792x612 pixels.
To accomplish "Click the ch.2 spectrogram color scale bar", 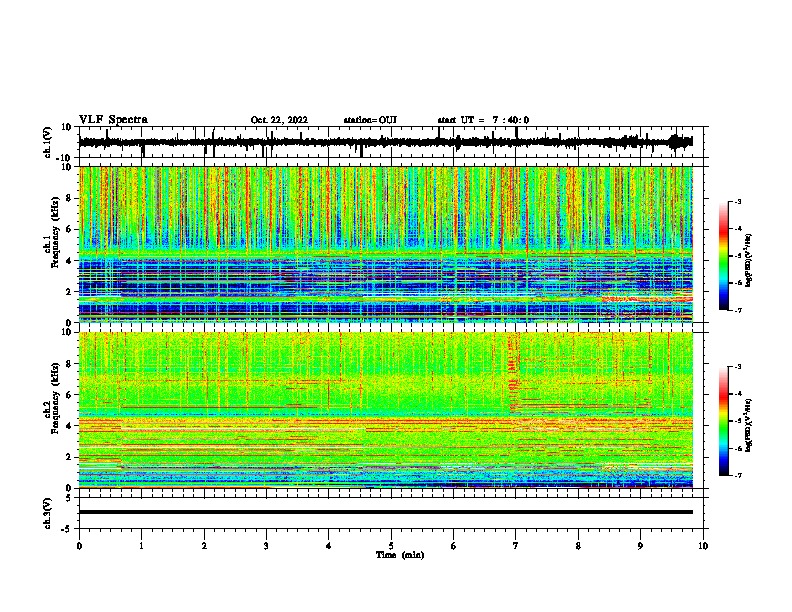I will click(723, 421).
